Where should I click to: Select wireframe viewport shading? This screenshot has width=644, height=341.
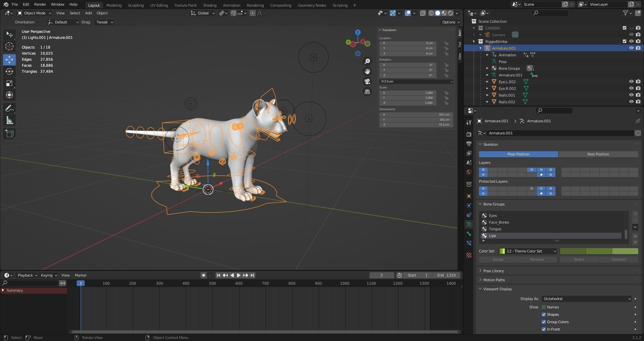(431, 13)
